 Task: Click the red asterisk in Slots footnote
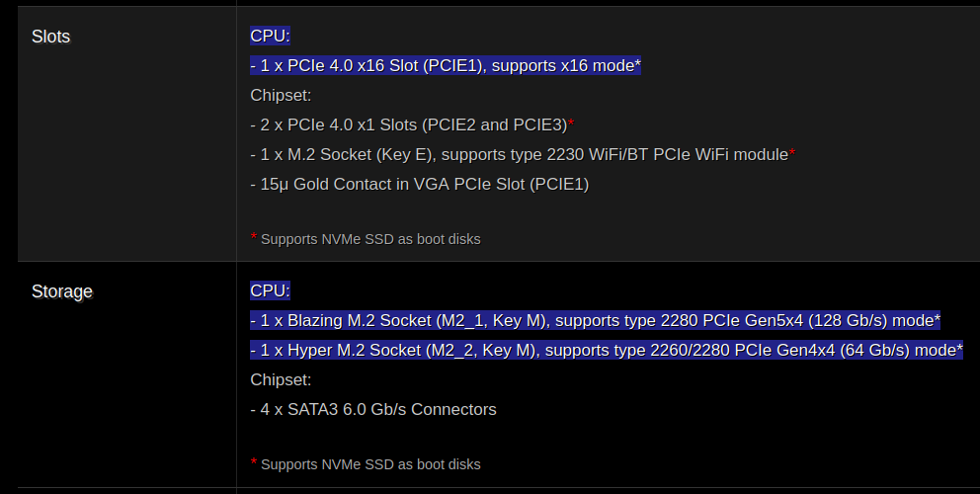coord(254,238)
